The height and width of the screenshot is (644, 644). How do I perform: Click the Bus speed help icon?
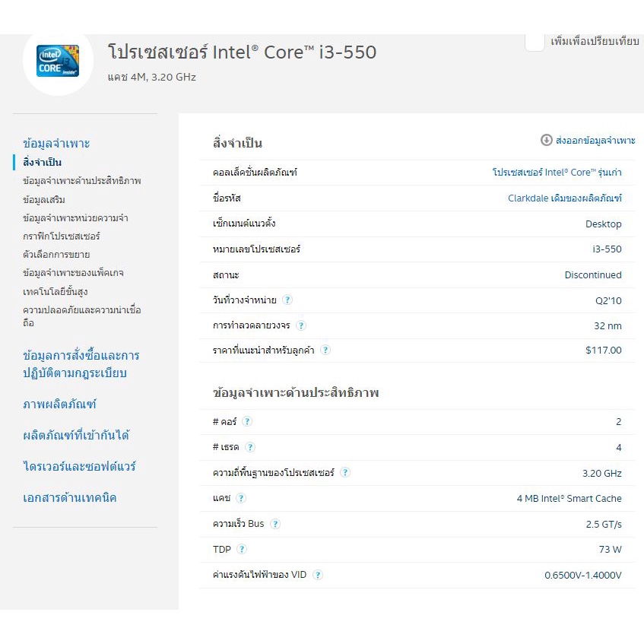[275, 524]
